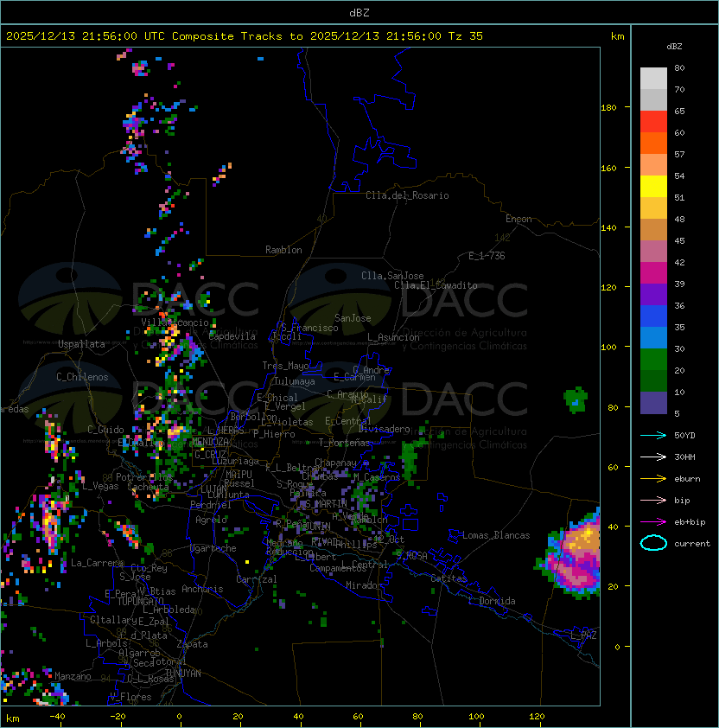Viewport: 719px width, 728px height.
Task: Click the dBZ heading above the color scale
Action: click(674, 47)
